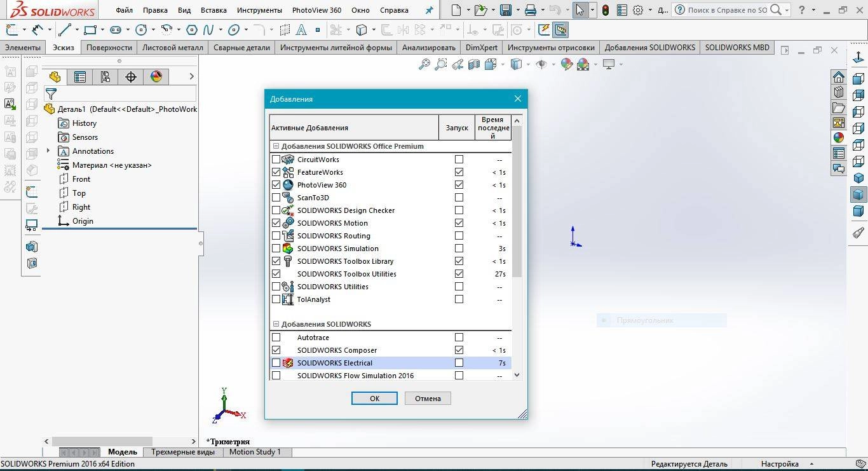Click the Save floppy disk icon
868x471 pixels.
506,10
